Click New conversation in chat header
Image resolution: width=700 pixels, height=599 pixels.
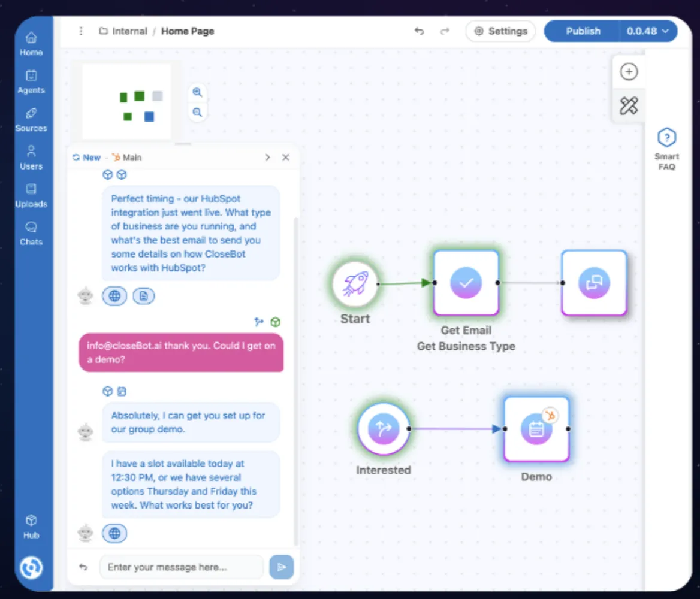click(86, 157)
